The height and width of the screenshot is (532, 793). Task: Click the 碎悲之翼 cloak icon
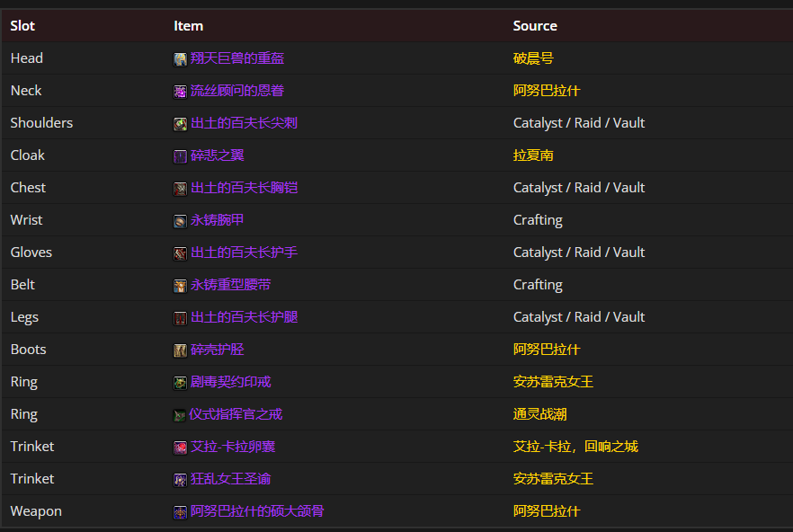pos(180,155)
